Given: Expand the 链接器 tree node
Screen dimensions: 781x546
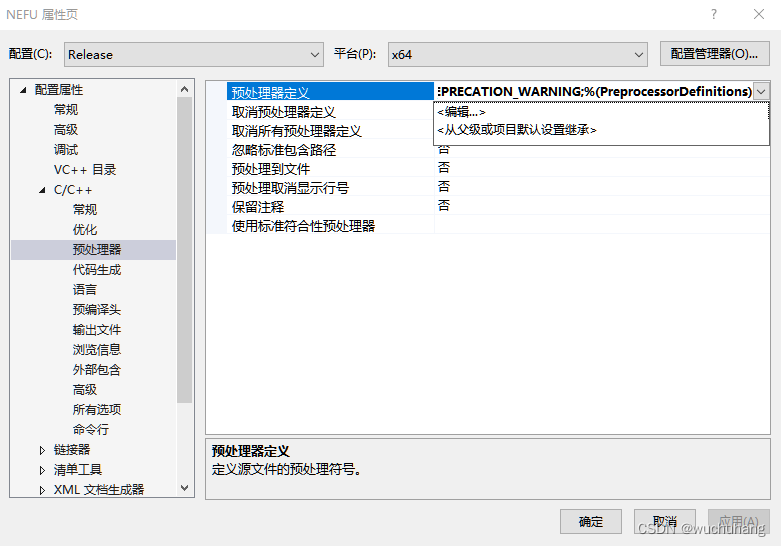Looking at the screenshot, I should (x=42, y=450).
